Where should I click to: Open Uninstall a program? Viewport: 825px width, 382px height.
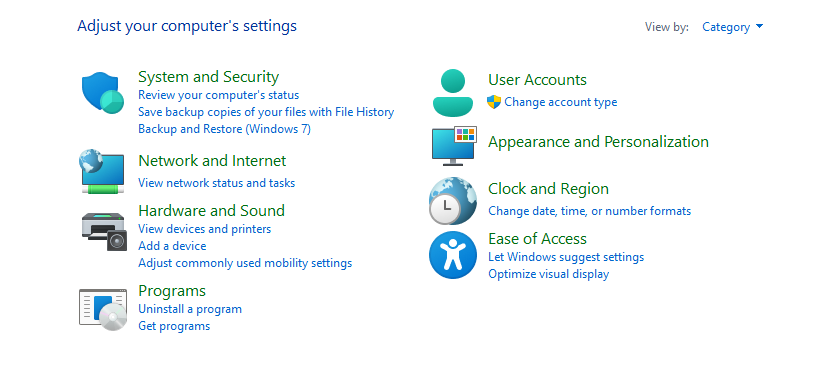[x=190, y=309]
